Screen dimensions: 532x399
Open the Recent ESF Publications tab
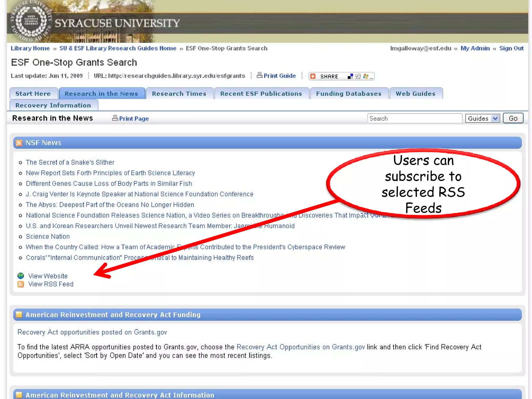[261, 94]
